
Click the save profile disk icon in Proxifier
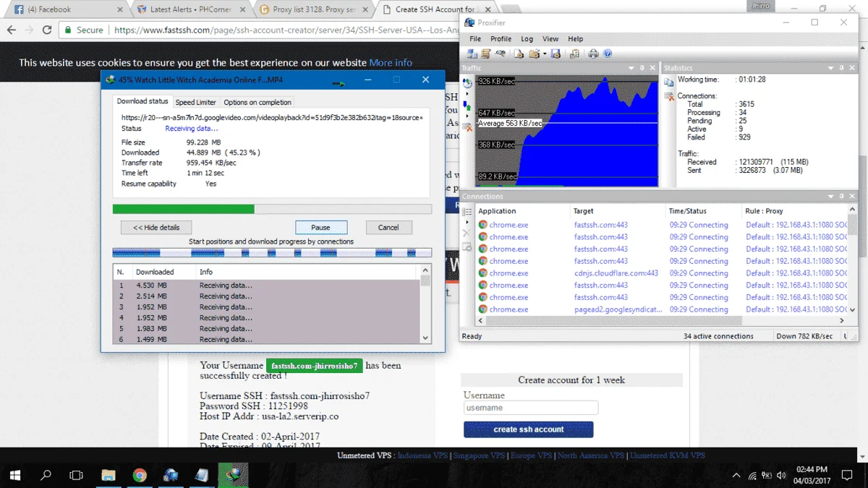click(x=556, y=53)
